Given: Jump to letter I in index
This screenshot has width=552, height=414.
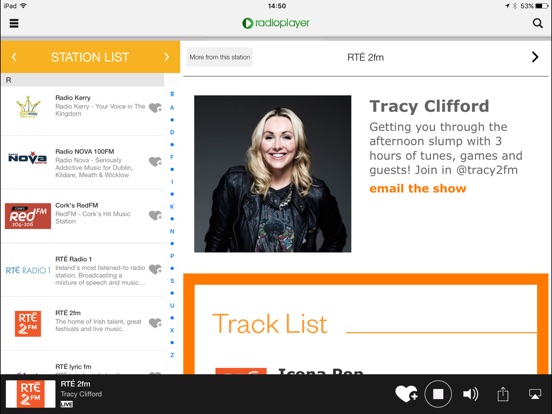Looking at the screenshot, I should (172, 182).
